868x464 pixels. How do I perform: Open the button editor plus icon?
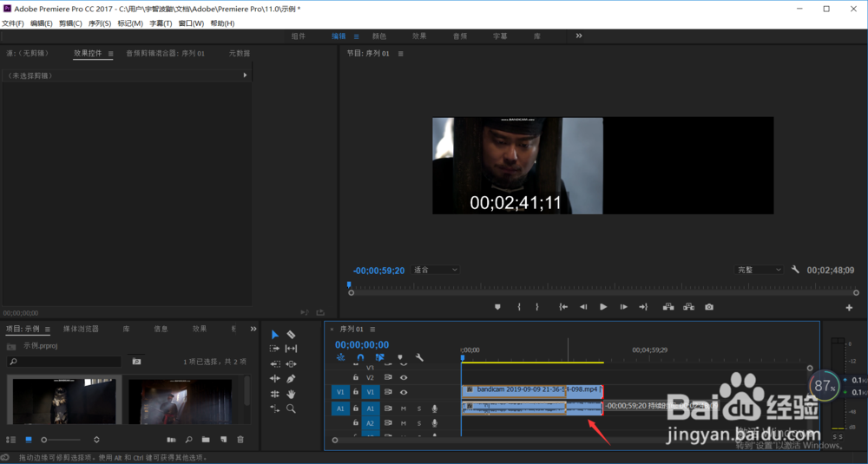849,308
